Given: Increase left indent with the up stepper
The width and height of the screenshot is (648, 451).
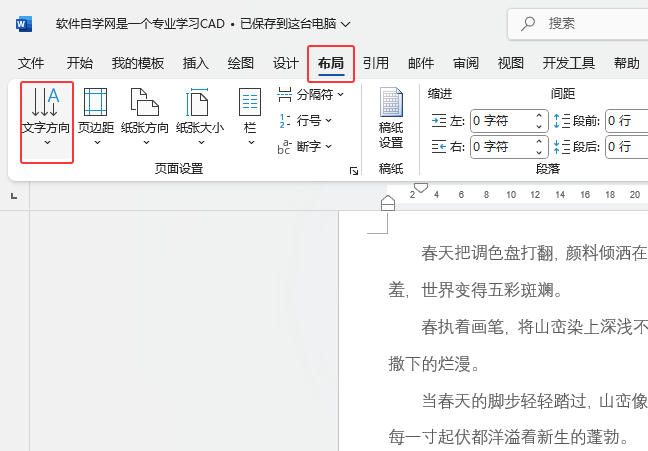Looking at the screenshot, I should [539, 115].
